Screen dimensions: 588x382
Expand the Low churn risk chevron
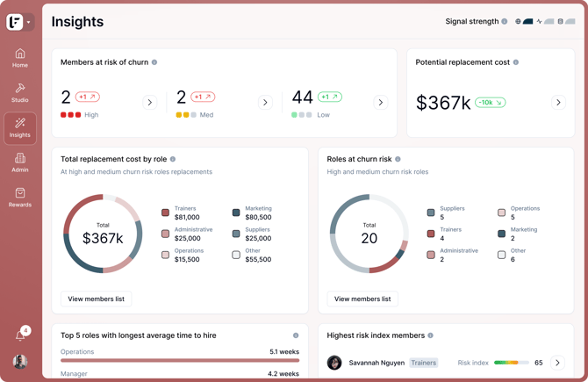(381, 103)
